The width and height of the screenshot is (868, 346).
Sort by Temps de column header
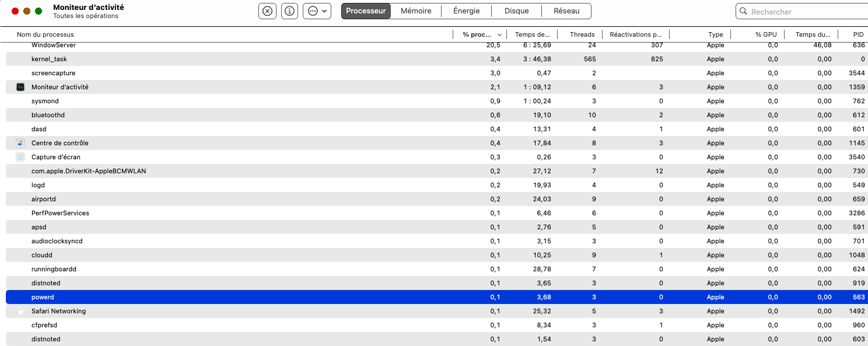[x=532, y=34]
